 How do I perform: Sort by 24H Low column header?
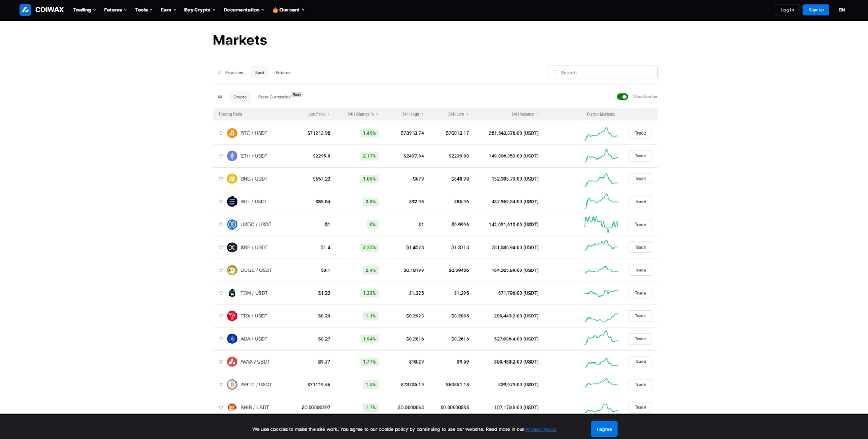tap(458, 114)
